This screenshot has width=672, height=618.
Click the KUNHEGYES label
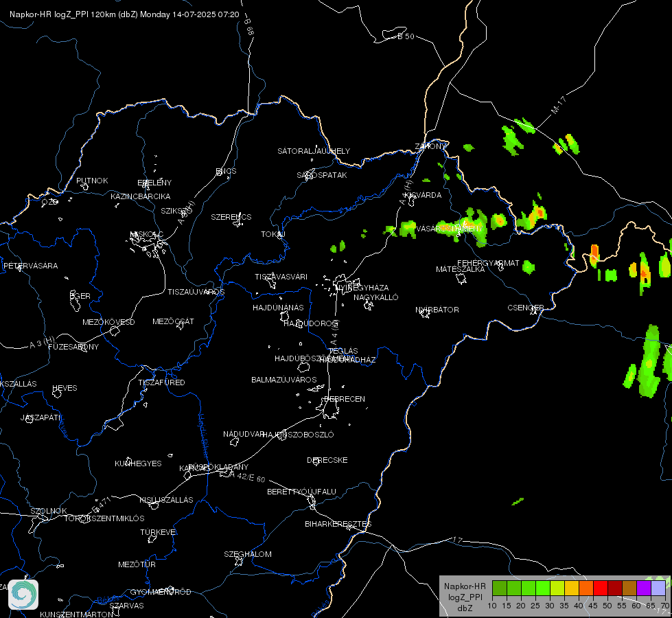[138, 463]
